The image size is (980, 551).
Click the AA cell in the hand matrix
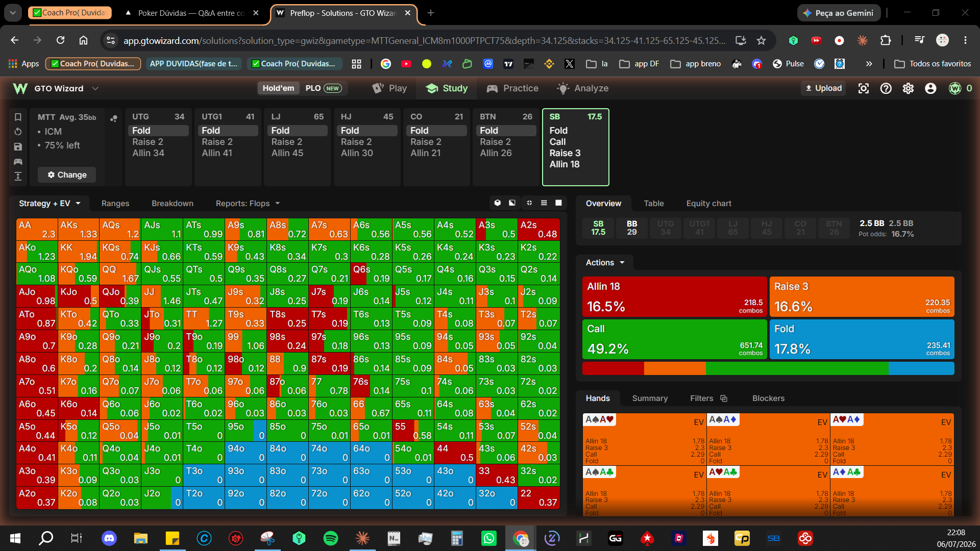[x=37, y=229]
